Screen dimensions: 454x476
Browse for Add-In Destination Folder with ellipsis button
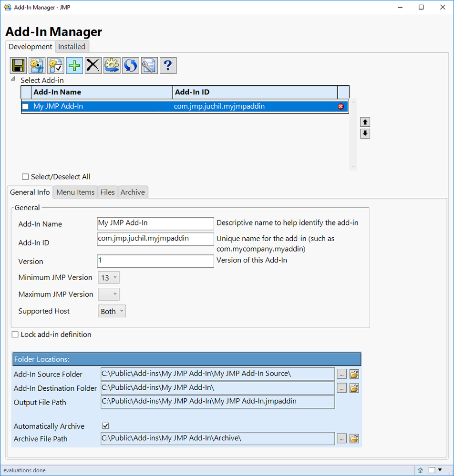tap(341, 388)
